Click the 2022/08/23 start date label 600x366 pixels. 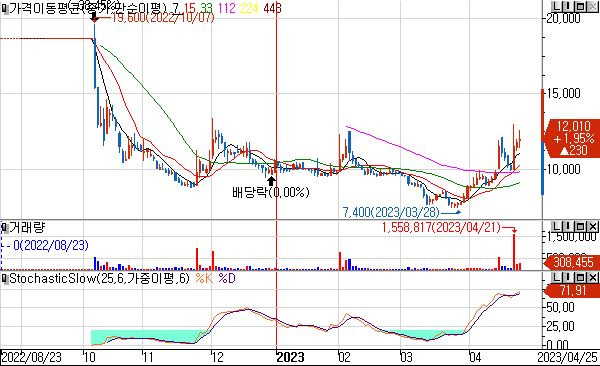tap(31, 357)
